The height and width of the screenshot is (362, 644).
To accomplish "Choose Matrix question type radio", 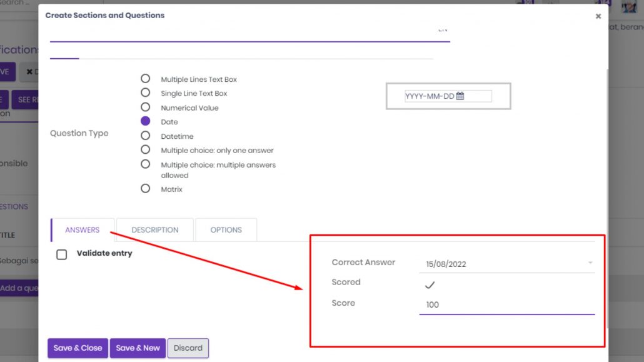I will tap(146, 189).
